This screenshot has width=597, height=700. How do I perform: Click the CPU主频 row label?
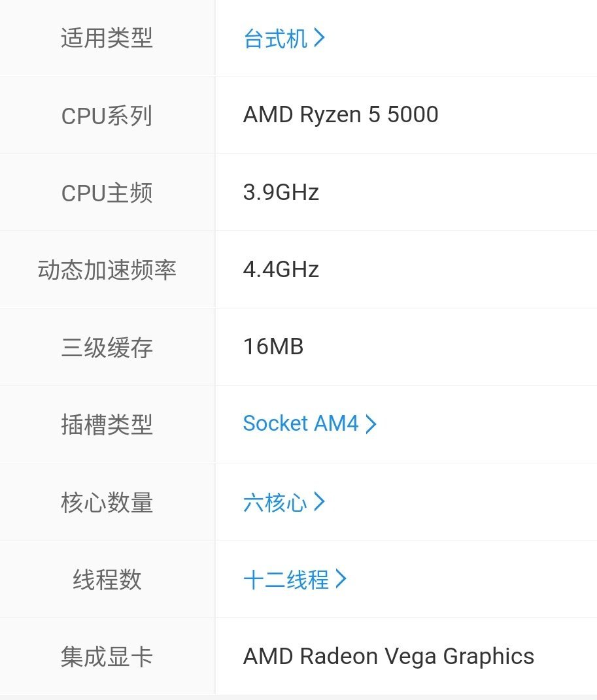(106, 192)
